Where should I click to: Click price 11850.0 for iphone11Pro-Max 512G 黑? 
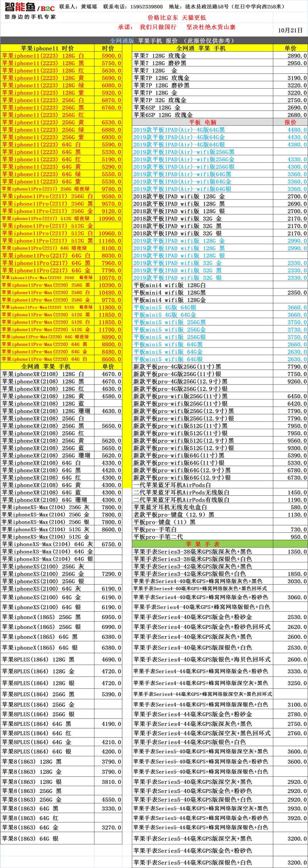108,315
